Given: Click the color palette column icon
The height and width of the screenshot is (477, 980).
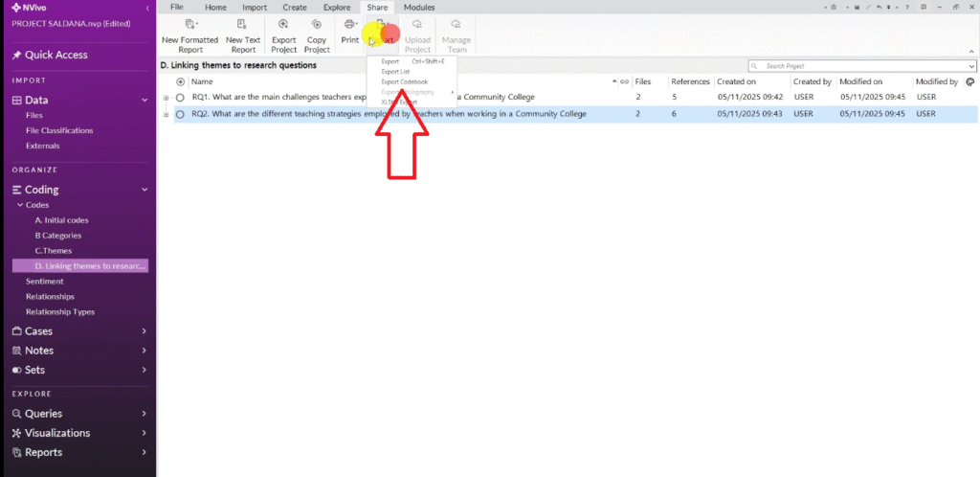Looking at the screenshot, I should (x=969, y=82).
